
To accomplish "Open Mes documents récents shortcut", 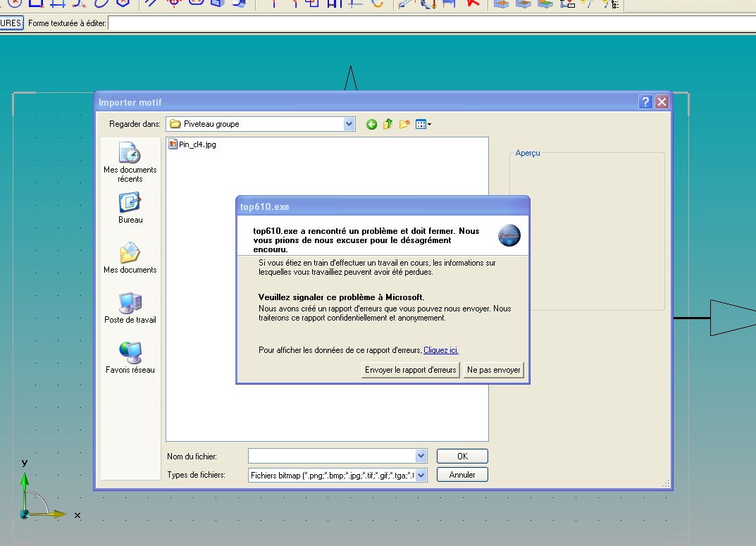I will click(130, 162).
